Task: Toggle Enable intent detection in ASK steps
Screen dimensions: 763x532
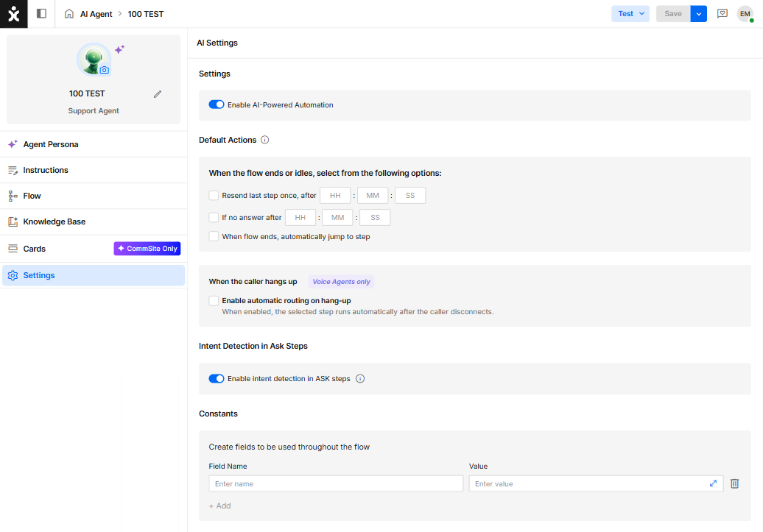Action: pyautogui.click(x=216, y=379)
